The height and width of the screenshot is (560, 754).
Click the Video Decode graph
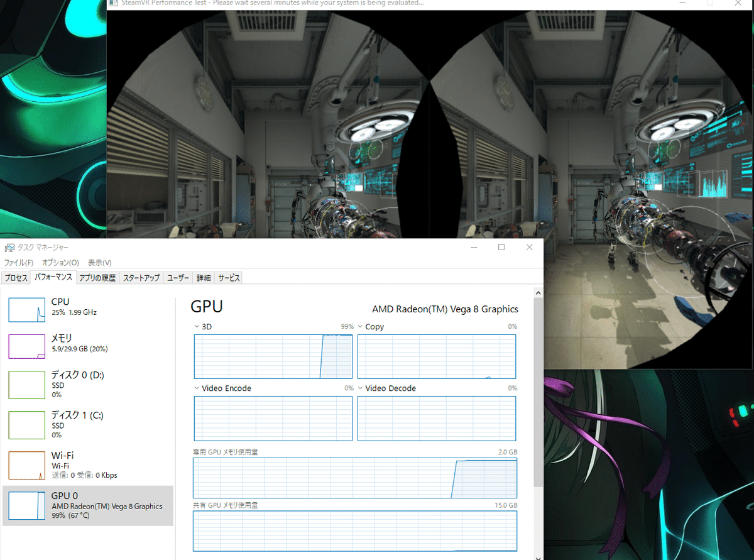[437, 418]
